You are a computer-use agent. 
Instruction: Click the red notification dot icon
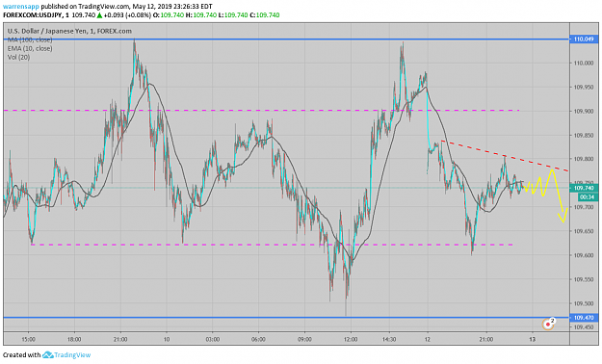548,325
